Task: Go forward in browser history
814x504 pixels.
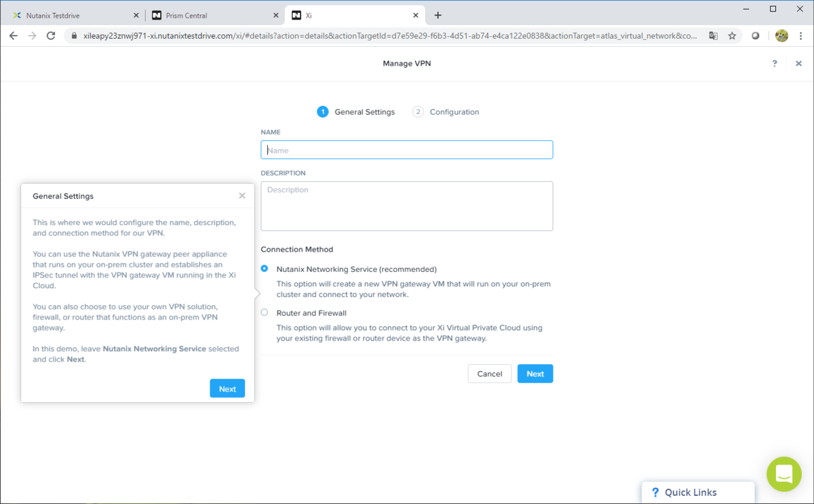Action: pos(32,36)
